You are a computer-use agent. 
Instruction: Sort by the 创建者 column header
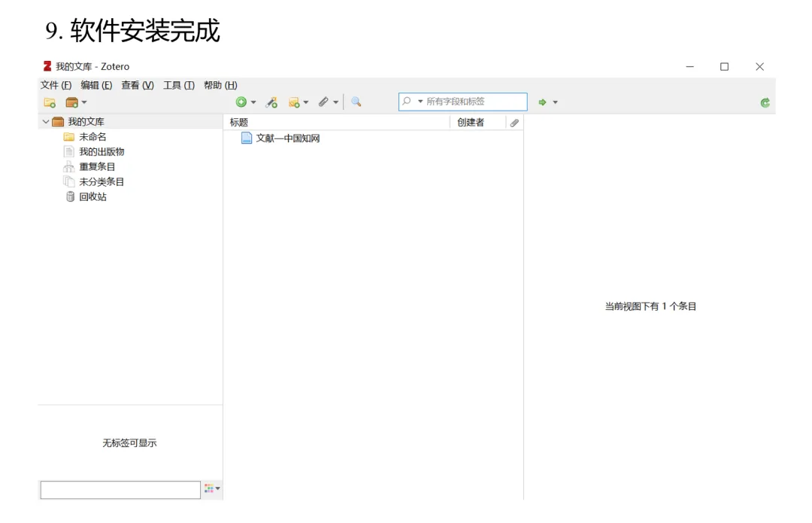click(x=477, y=123)
